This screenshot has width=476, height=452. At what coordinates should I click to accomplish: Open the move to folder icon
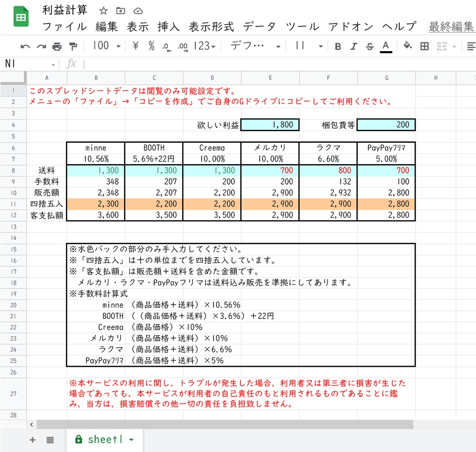coord(120,11)
